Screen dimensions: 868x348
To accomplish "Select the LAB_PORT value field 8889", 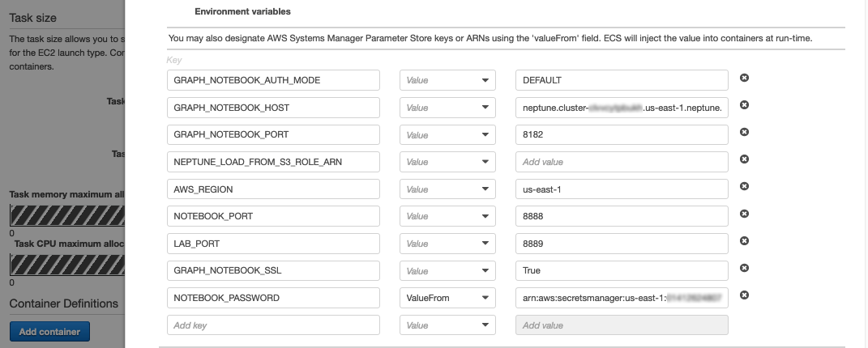I will (622, 244).
